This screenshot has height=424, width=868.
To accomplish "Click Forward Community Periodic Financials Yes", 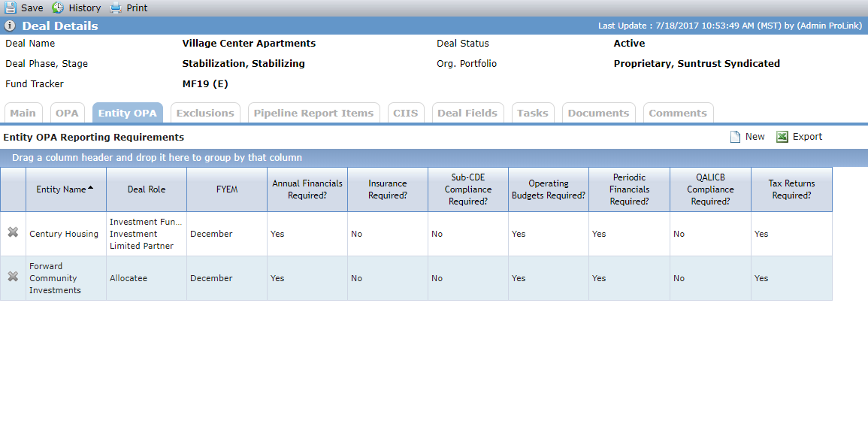I will tap(630, 278).
